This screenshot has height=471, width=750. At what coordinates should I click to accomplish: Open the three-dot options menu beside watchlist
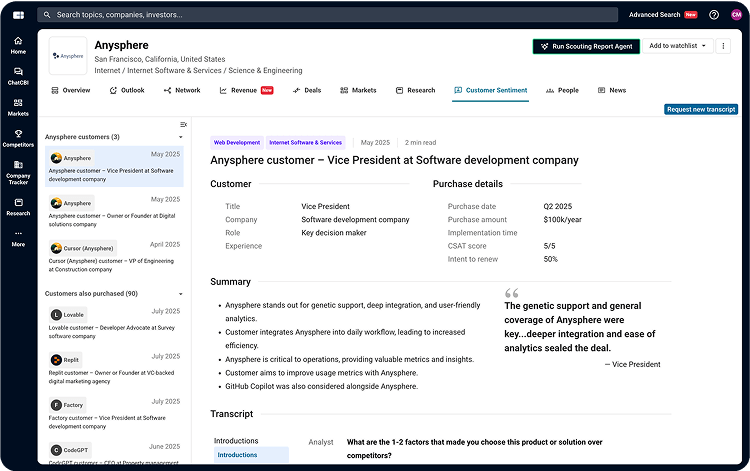click(x=725, y=46)
